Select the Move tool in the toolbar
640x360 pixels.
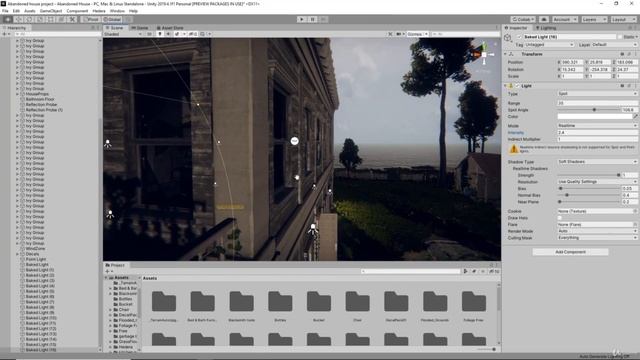click(x=18, y=19)
